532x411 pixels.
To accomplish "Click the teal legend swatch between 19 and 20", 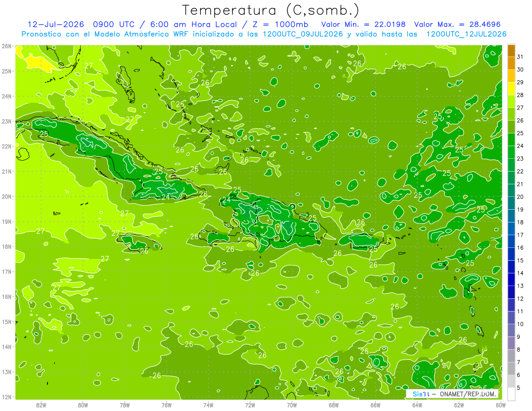I will 511,203.
